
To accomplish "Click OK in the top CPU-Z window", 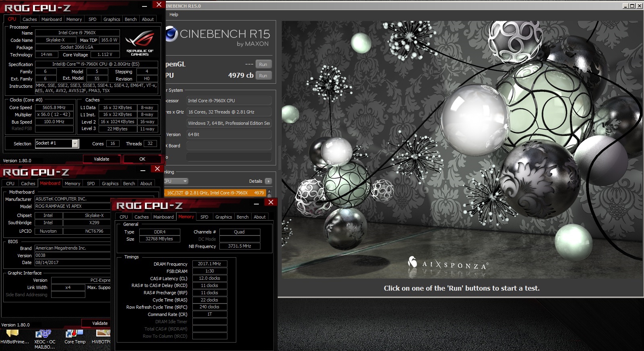I will (x=142, y=159).
